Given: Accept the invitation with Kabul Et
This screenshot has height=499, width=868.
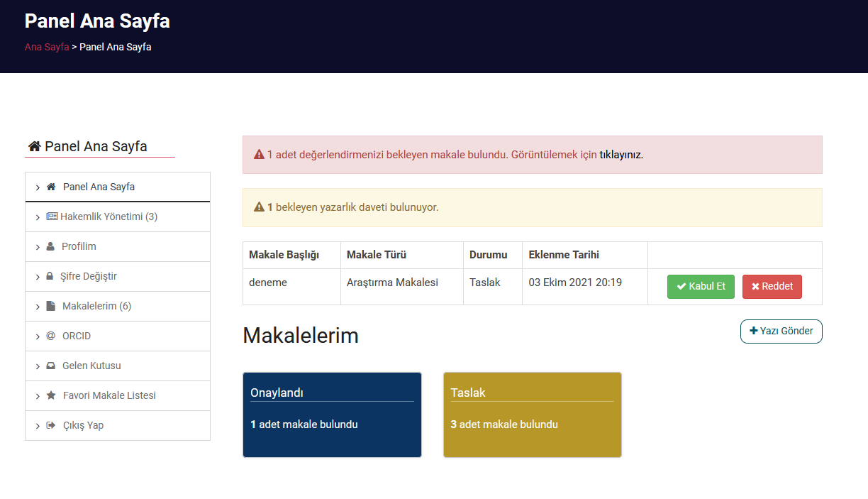Looking at the screenshot, I should point(701,287).
